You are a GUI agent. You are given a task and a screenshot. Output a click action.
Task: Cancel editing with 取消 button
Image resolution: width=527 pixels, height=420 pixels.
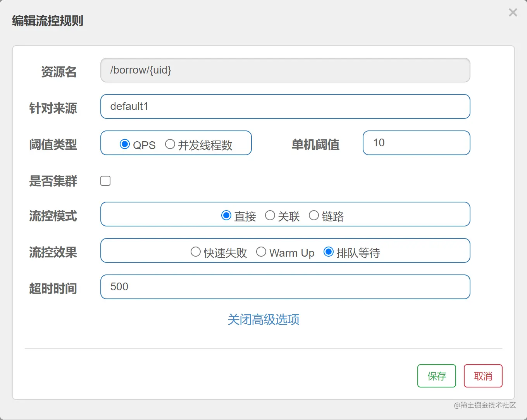tap(483, 376)
